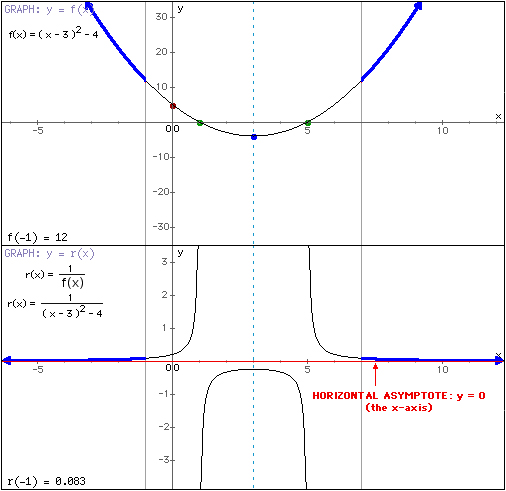Click the 'GRAPH: y = f(x)' title
This screenshot has width=506, height=491.
49,10
